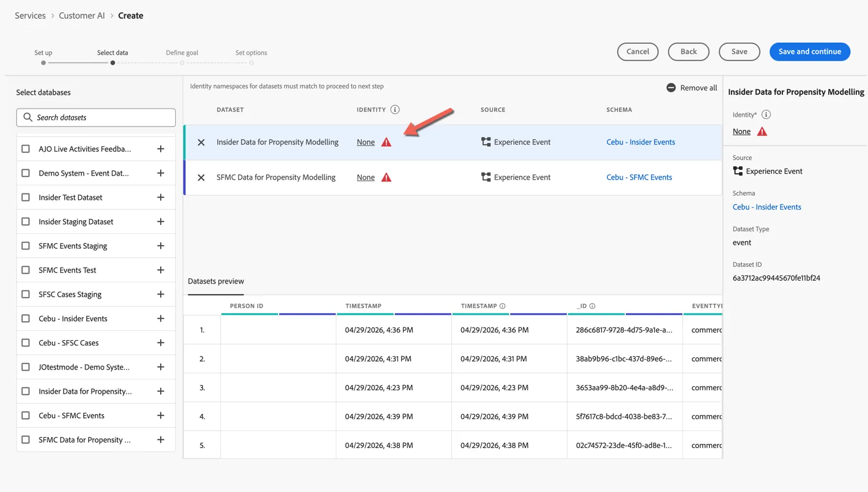Click the Back button
Image resolution: width=868 pixels, height=492 pixels.
[x=688, y=51]
